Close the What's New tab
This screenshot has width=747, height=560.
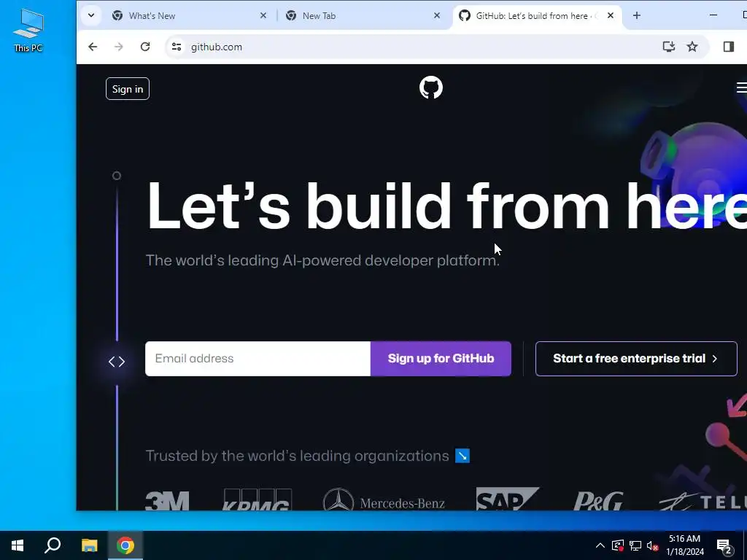point(263,16)
